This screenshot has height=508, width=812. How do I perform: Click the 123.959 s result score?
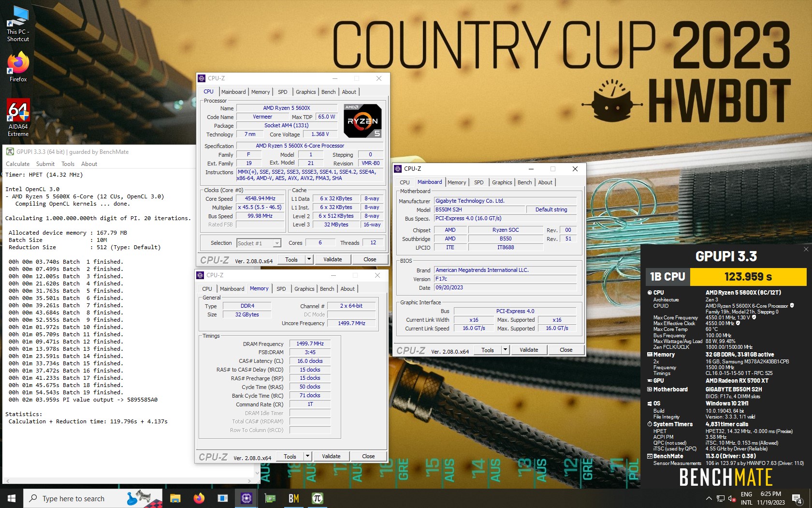(x=748, y=277)
